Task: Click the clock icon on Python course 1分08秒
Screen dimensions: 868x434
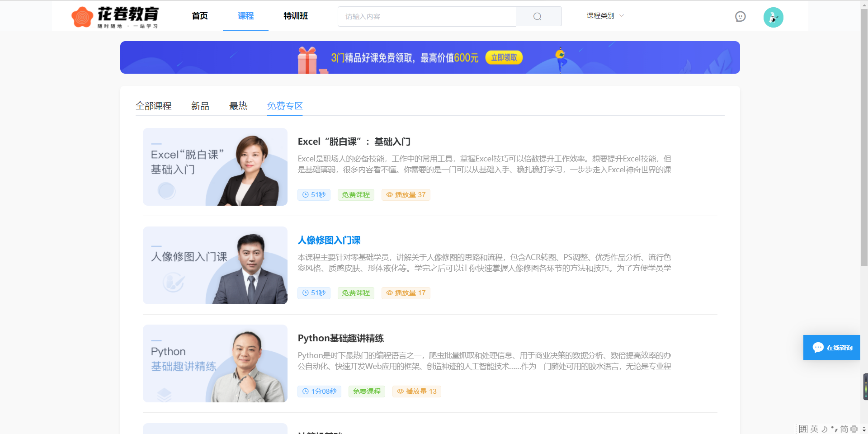Action: pos(306,392)
